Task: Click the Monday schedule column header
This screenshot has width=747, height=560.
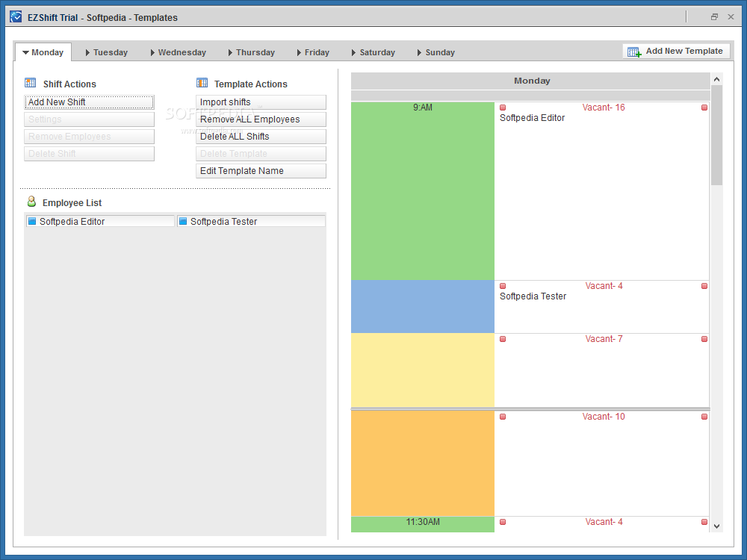Action: tap(530, 81)
